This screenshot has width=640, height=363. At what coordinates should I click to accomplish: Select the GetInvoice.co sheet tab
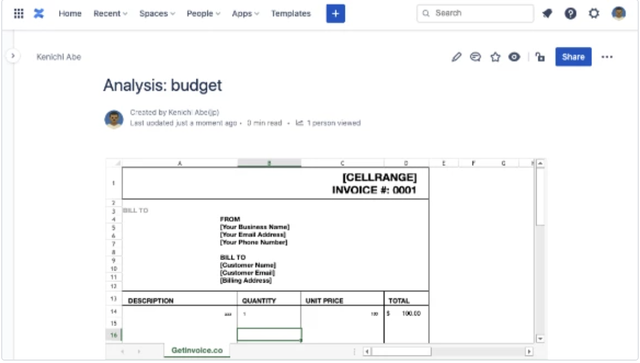click(197, 350)
